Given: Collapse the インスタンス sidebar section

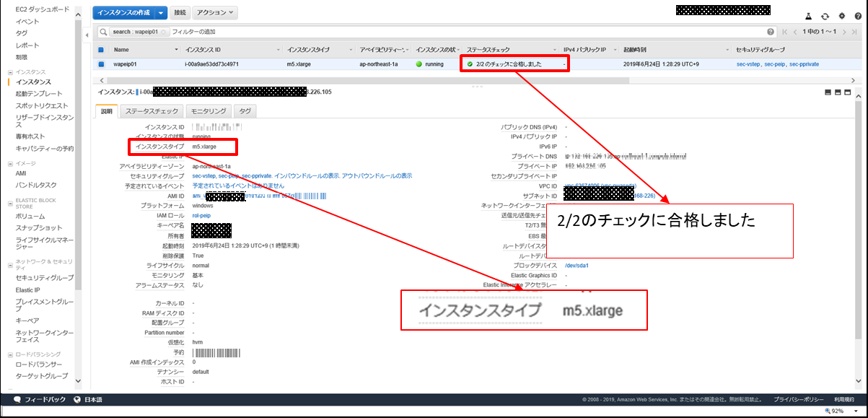Looking at the screenshot, I should pos(10,72).
